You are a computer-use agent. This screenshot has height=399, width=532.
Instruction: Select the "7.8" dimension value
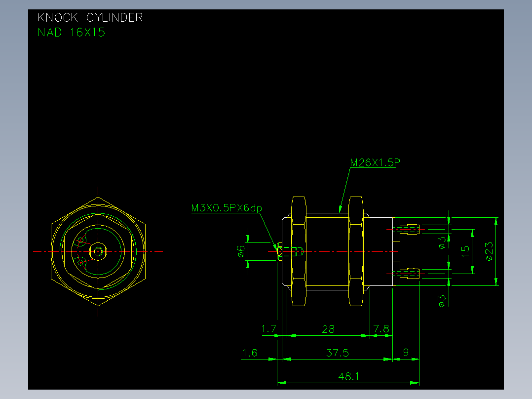381,329
